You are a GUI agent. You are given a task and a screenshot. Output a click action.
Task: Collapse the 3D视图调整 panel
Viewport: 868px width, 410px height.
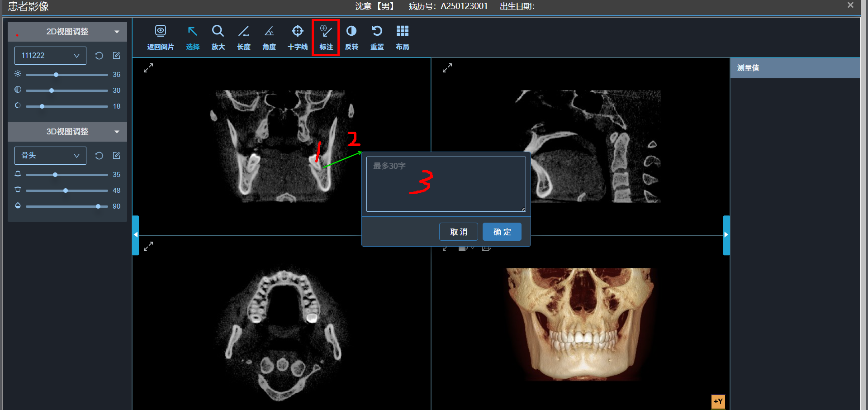point(117,132)
